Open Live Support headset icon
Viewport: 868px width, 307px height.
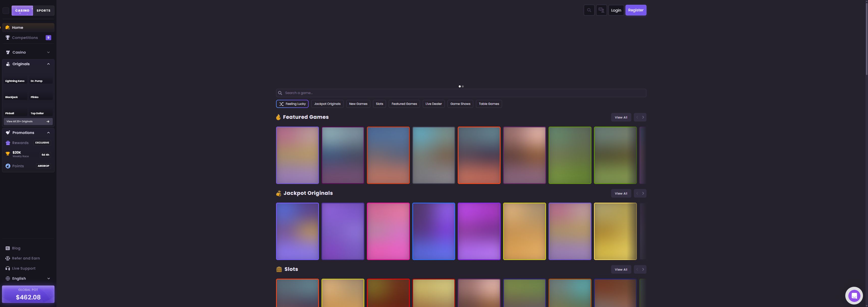pyautogui.click(x=7, y=269)
